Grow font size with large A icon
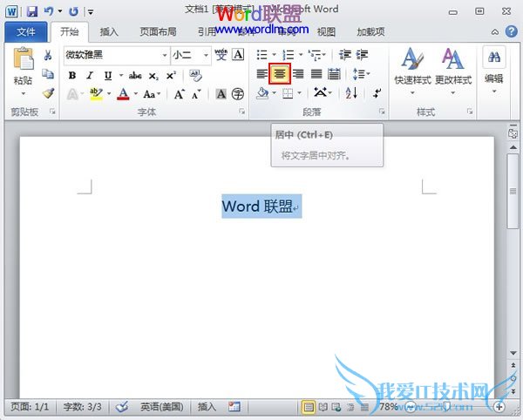 pyautogui.click(x=179, y=94)
